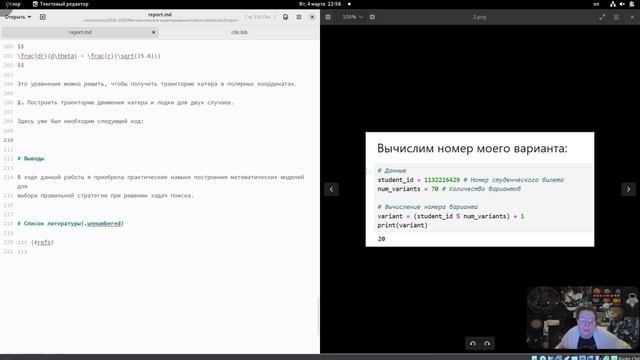Open the Обзор activities overview
Screen dimensions: 640x360
point(13,4)
